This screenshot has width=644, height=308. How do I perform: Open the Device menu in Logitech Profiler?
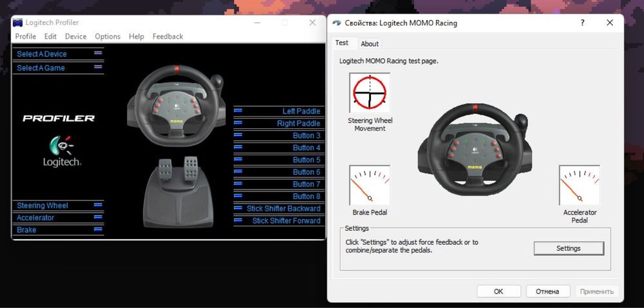point(75,36)
